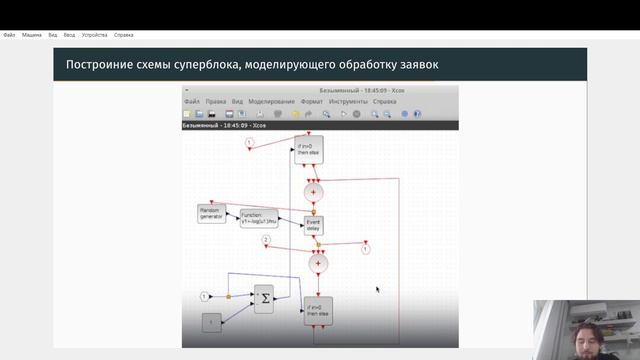Open the Файл menu in Xcos window
This screenshot has height=360, width=640.
192,102
